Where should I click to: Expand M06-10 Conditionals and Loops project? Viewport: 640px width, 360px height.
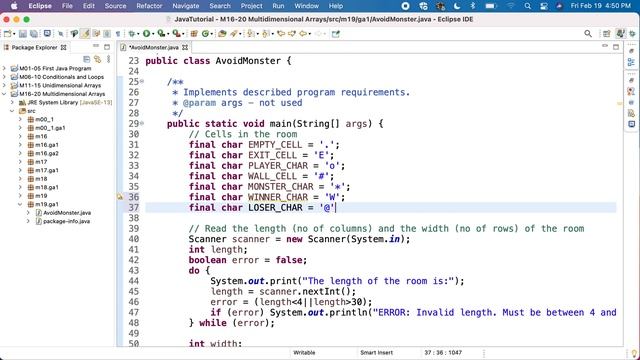[4, 77]
